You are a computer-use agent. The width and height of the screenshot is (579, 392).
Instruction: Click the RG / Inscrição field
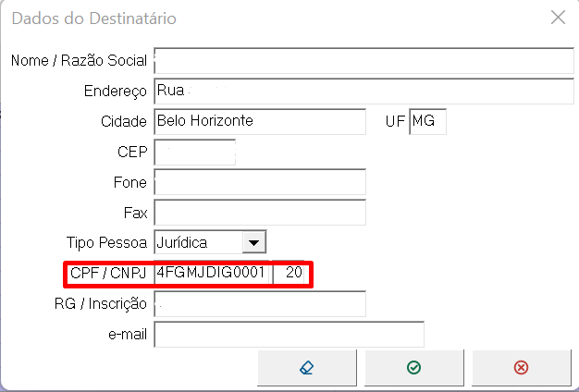260,303
